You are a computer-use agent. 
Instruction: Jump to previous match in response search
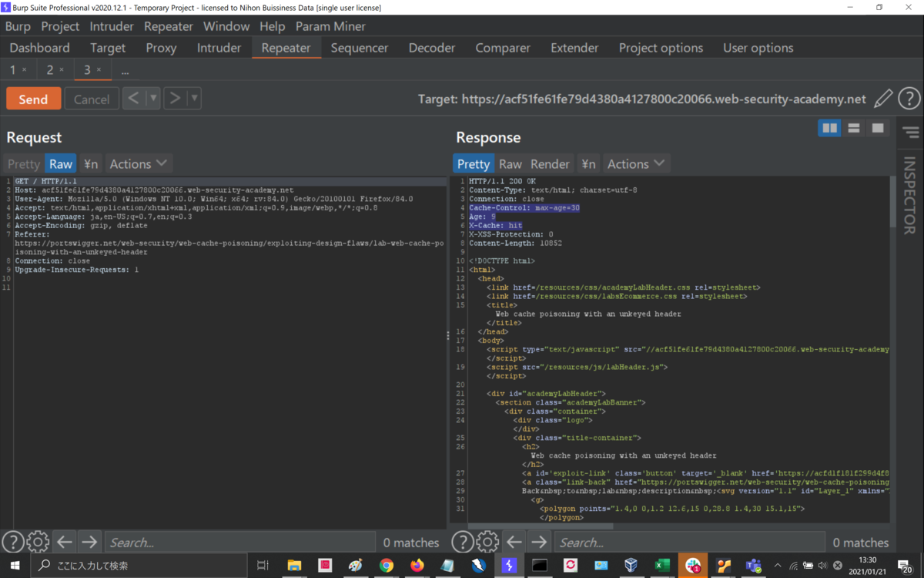click(514, 543)
